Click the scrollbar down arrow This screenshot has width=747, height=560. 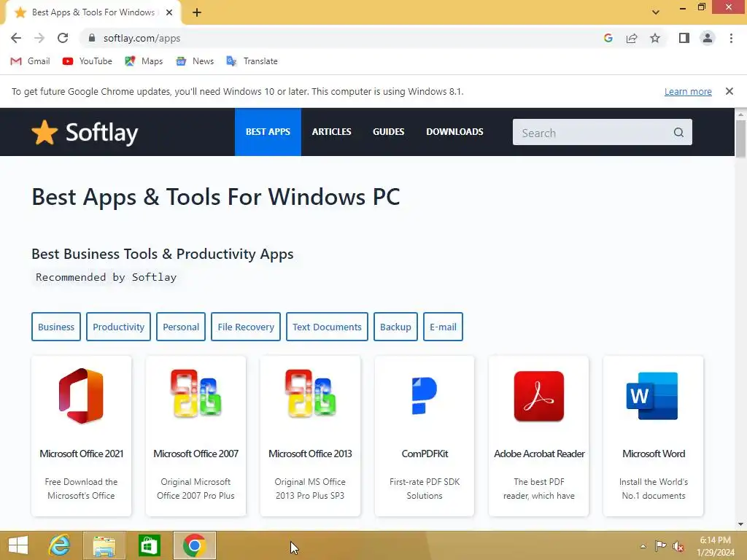point(740,524)
